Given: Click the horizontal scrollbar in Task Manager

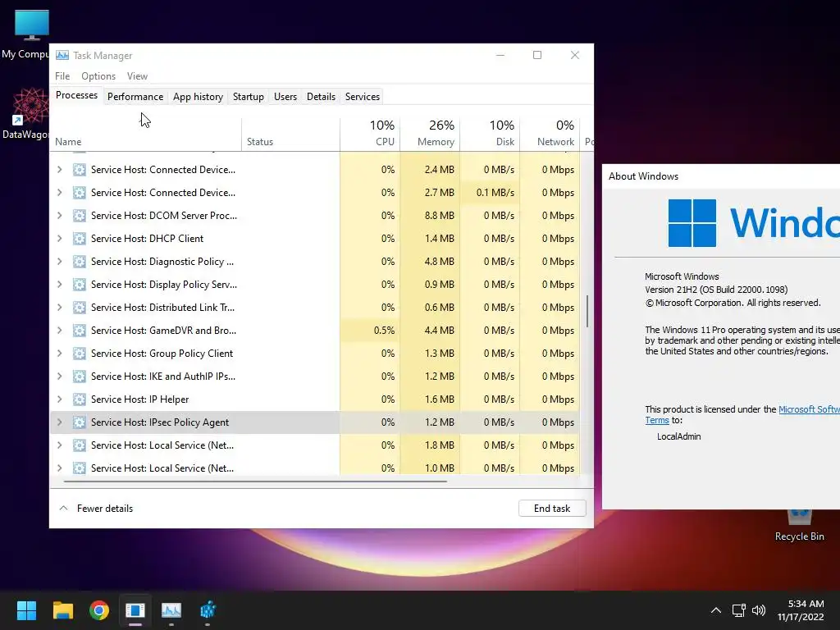Looking at the screenshot, I should click(x=255, y=481).
